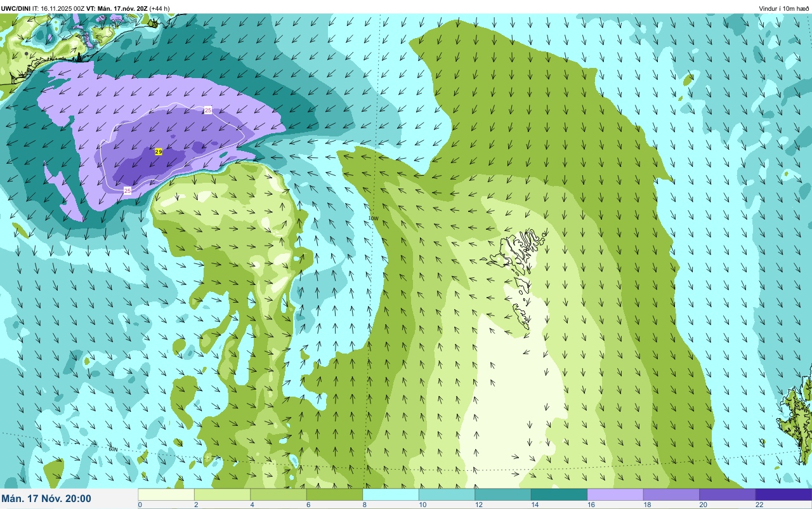Select the 10–12 turquoise legend swatch

pyautogui.click(x=447, y=494)
